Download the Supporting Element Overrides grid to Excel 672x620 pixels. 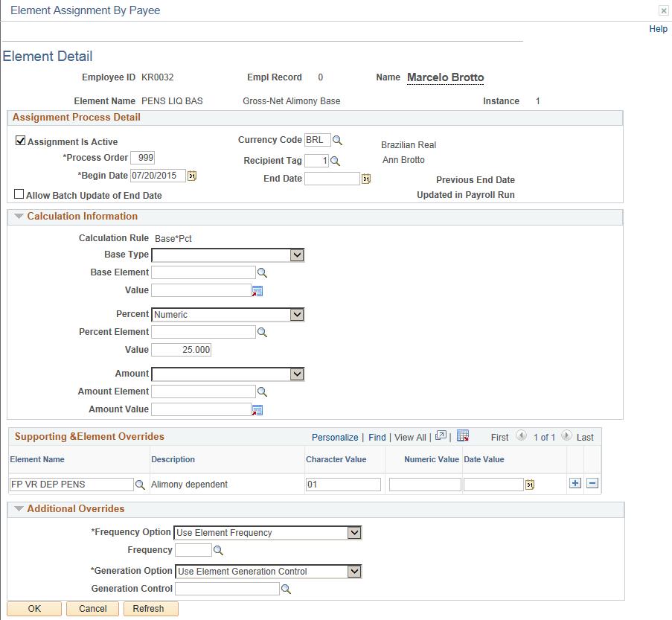[x=463, y=437]
